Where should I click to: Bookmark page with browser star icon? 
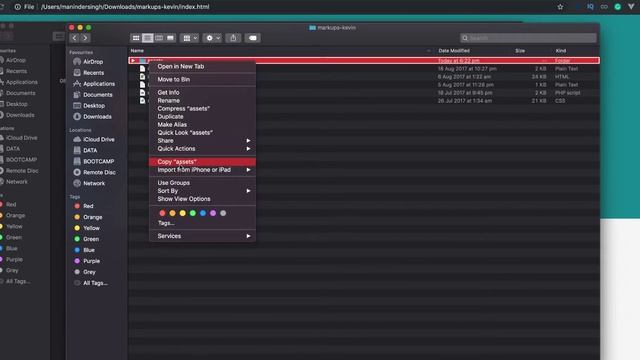click(560, 7)
